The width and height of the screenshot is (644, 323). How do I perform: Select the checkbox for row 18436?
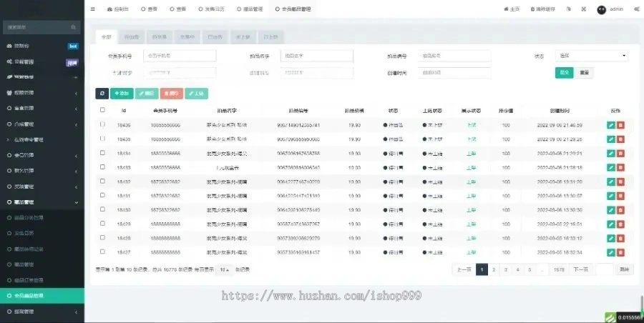[102, 124]
